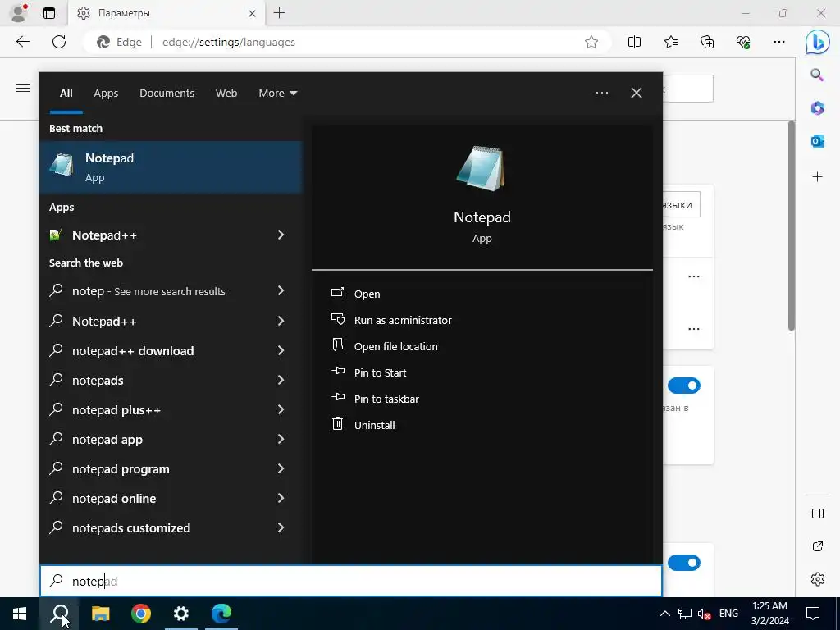Open Edge tab actions menu icon
This screenshot has width=840, height=630.
click(x=49, y=13)
